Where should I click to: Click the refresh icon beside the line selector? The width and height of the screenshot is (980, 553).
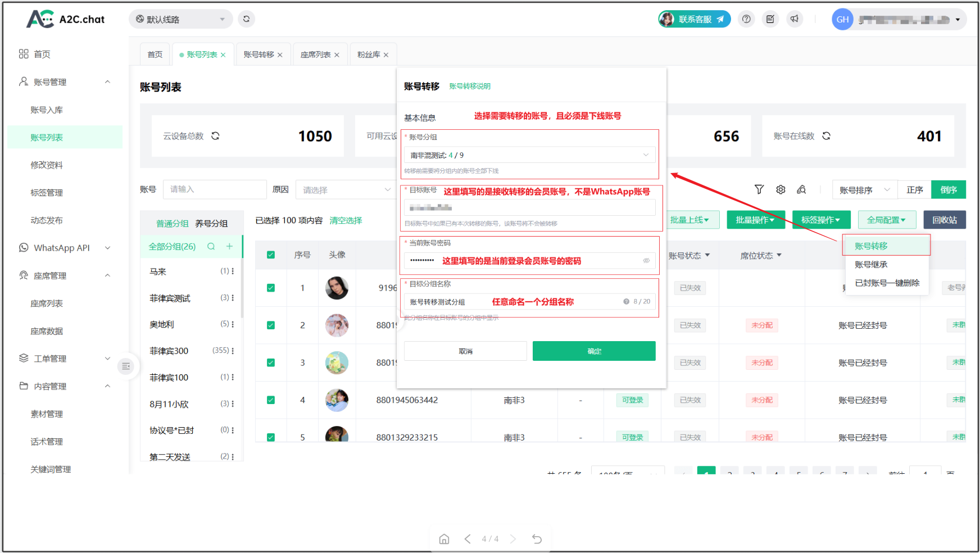246,19
